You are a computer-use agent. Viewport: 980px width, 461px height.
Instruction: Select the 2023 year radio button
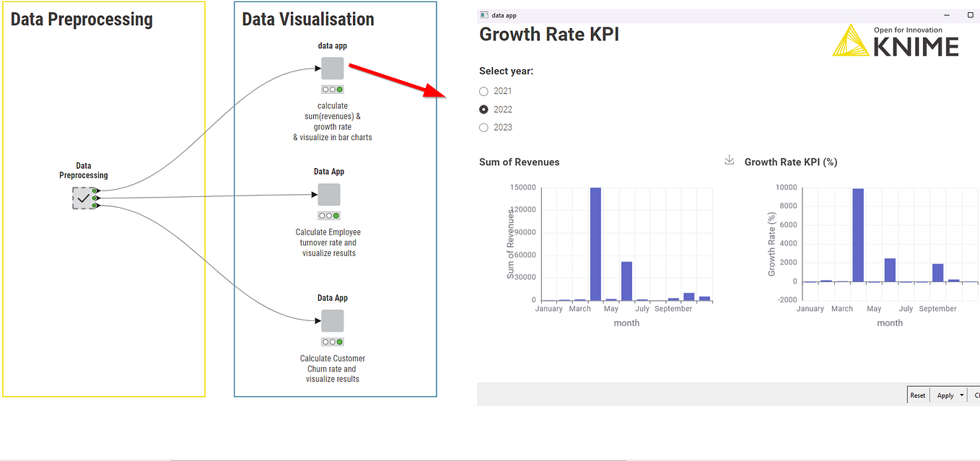tap(484, 127)
